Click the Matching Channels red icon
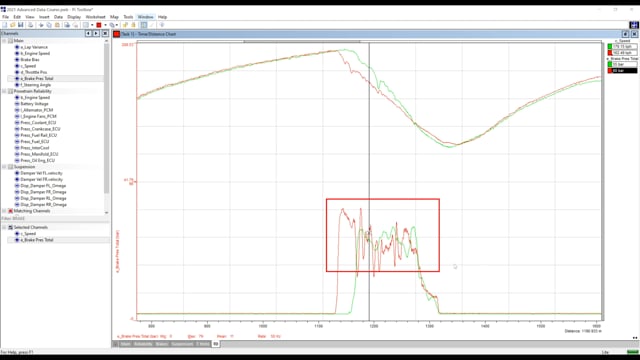The image size is (640, 360). [11, 211]
